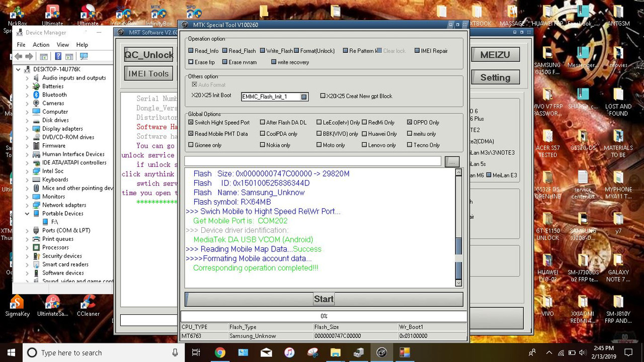Open iTunes from the taskbar

pos(289,352)
